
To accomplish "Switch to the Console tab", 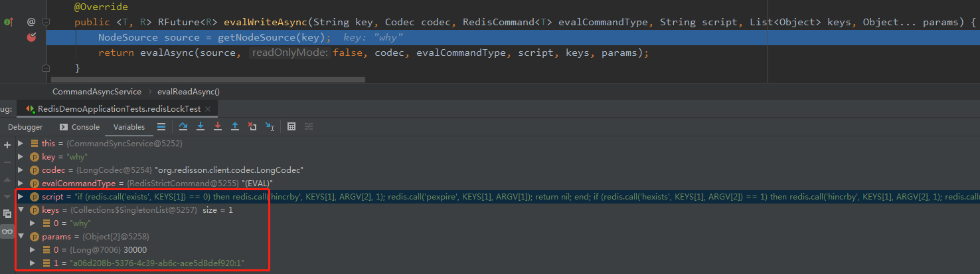I will click(x=80, y=127).
